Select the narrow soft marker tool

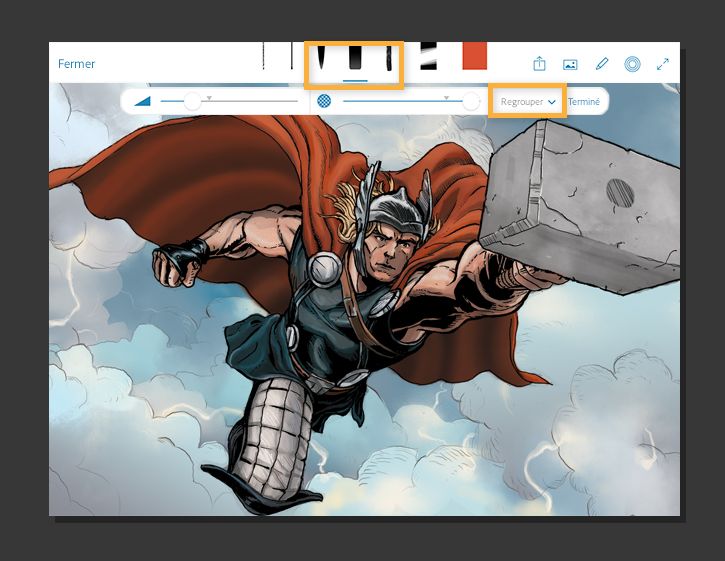point(389,56)
